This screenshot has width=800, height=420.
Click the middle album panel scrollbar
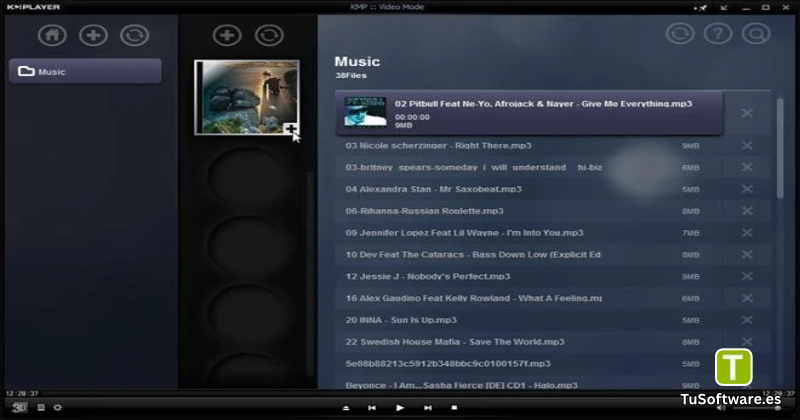[x=310, y=276]
